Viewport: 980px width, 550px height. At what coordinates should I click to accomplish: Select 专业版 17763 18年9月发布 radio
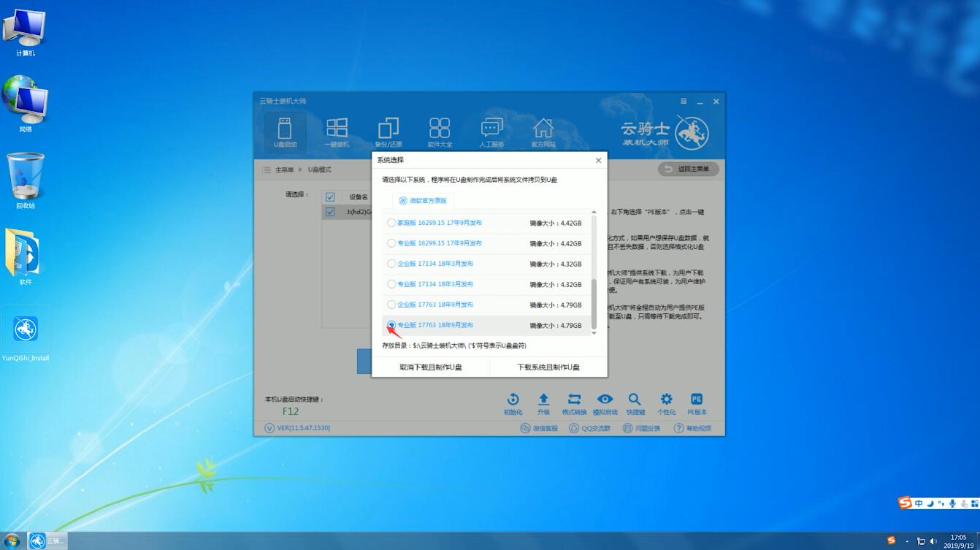(391, 325)
